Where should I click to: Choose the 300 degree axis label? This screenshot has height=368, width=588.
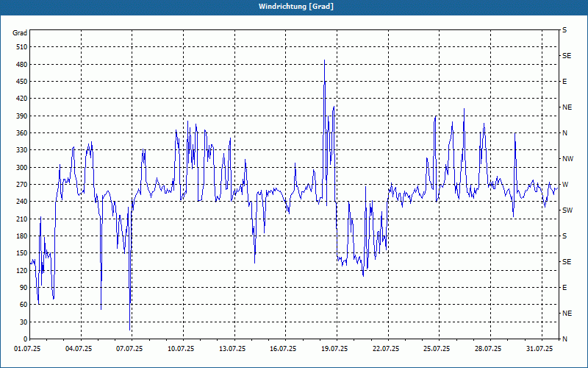pos(22,168)
